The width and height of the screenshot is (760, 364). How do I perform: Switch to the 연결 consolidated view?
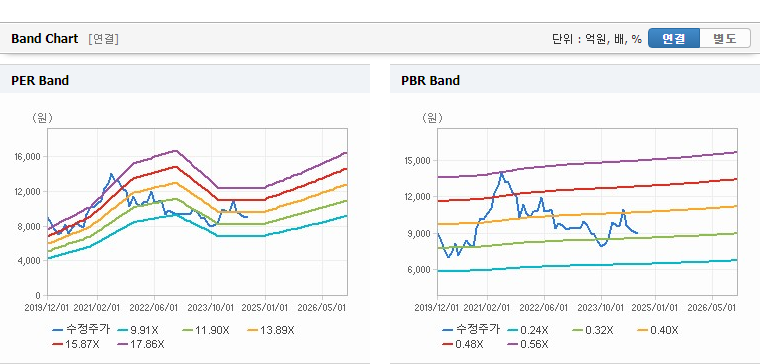coord(674,38)
